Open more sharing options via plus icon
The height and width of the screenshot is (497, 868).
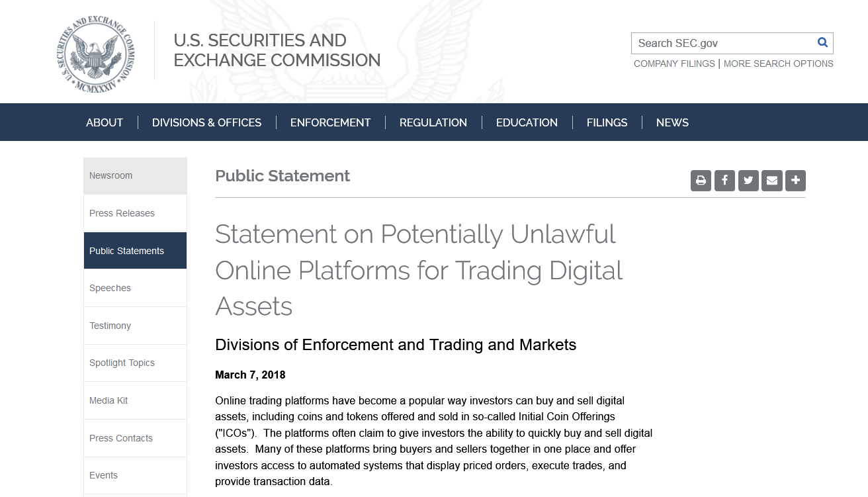tap(795, 180)
